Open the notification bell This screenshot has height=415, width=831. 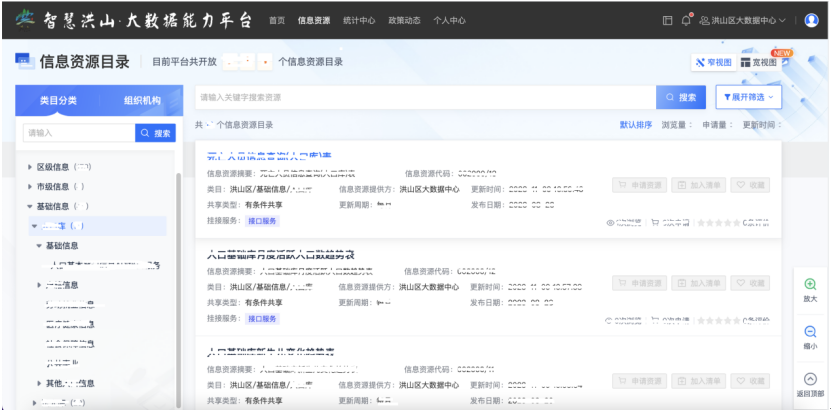[686, 21]
